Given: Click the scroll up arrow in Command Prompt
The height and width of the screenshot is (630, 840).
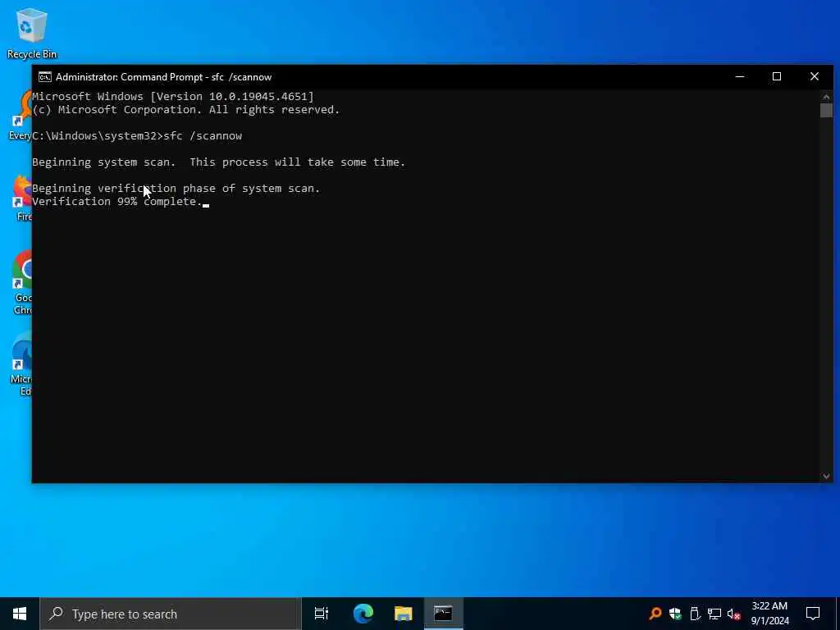Looking at the screenshot, I should tap(825, 97).
